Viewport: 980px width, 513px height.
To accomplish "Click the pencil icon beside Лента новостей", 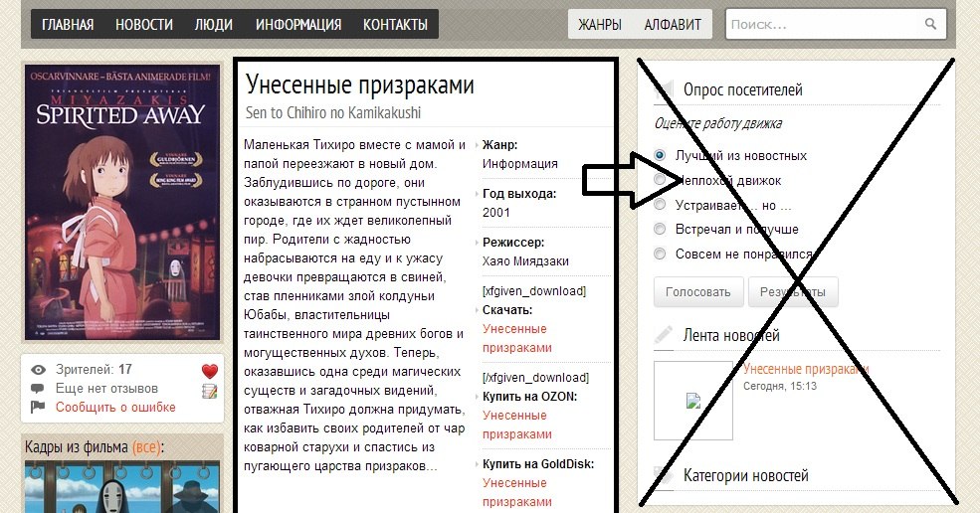I will click(664, 335).
